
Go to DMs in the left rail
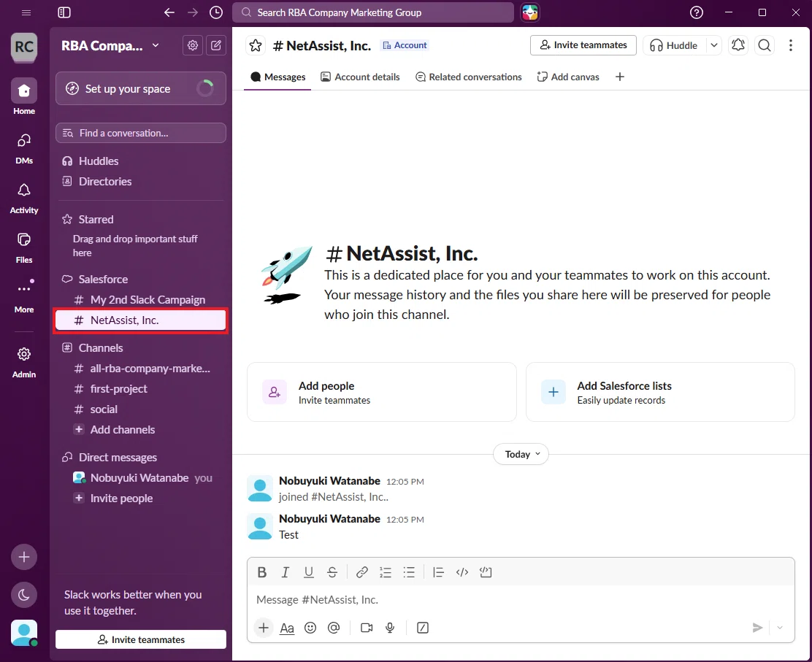24,149
